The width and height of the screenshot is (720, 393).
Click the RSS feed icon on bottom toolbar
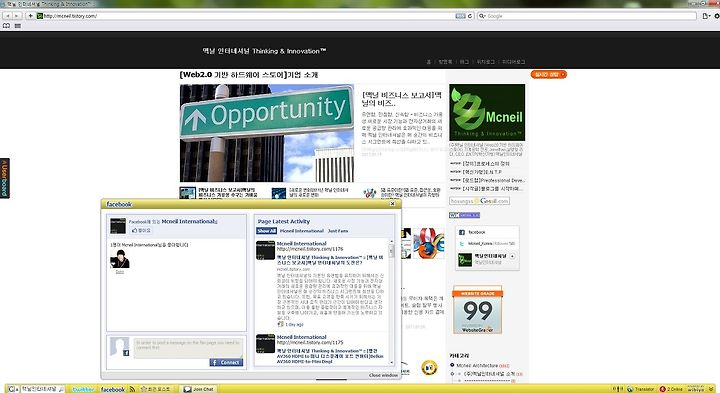[132, 389]
